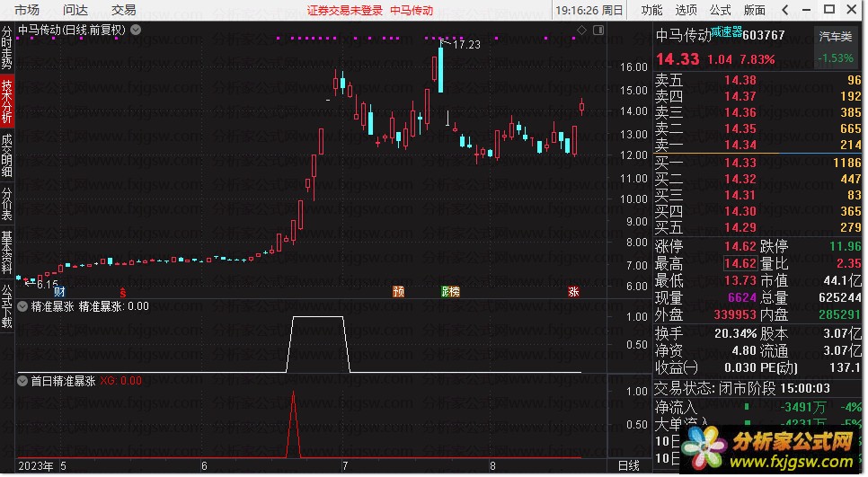Open the 市场 menu
This screenshot has width=868, height=477.
click(27, 10)
